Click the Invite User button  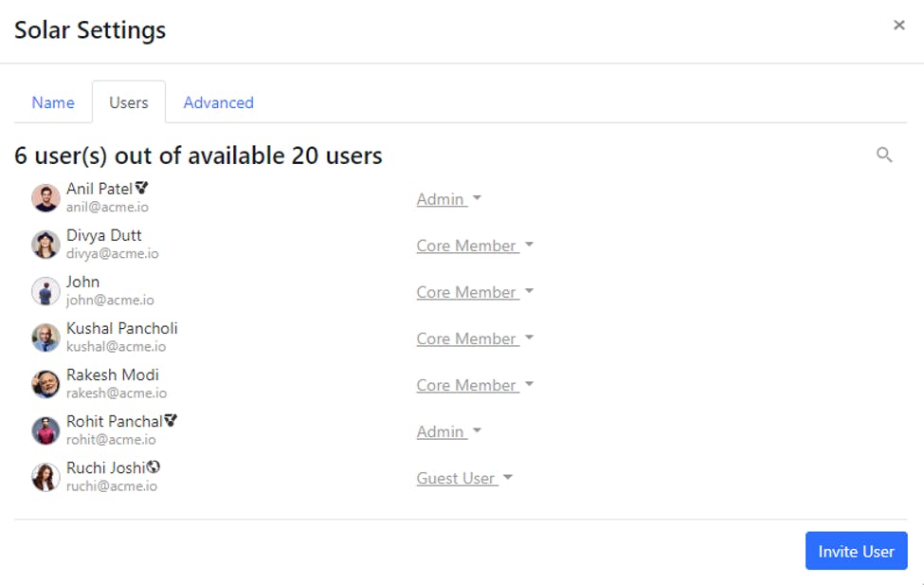pos(856,551)
